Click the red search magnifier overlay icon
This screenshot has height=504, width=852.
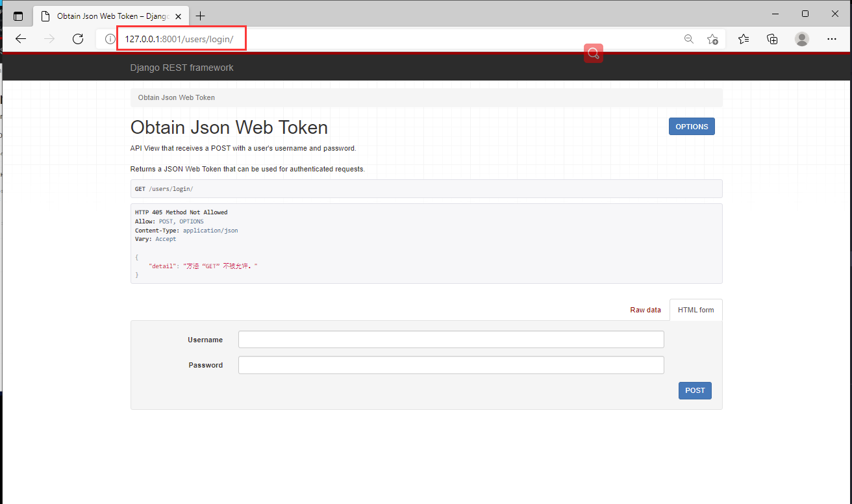(594, 53)
